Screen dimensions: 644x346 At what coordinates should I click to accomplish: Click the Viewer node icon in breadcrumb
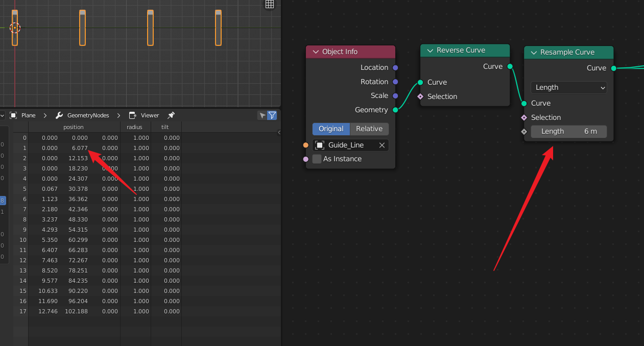click(x=133, y=115)
